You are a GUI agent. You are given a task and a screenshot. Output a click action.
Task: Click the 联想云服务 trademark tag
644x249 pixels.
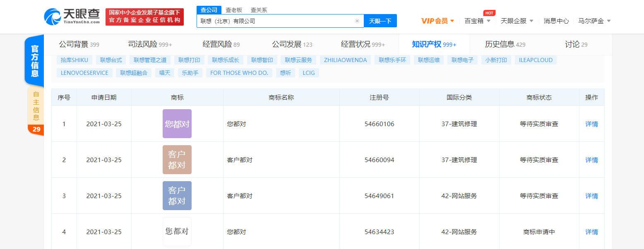(298, 60)
